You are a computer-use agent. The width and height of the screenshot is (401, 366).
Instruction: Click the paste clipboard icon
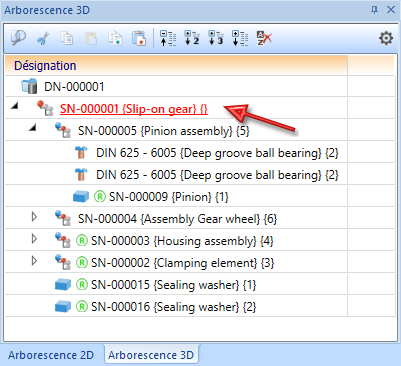[91, 38]
